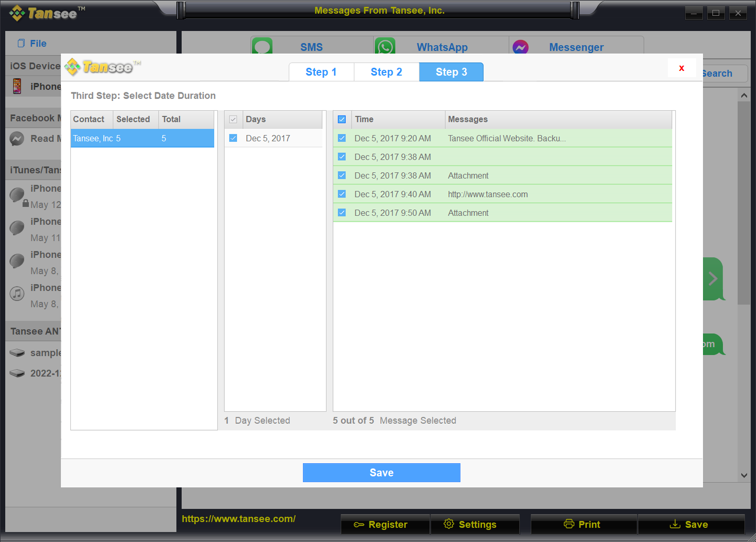Image resolution: width=756 pixels, height=542 pixels.
Task: Switch to Step 2 tab
Action: (x=386, y=72)
